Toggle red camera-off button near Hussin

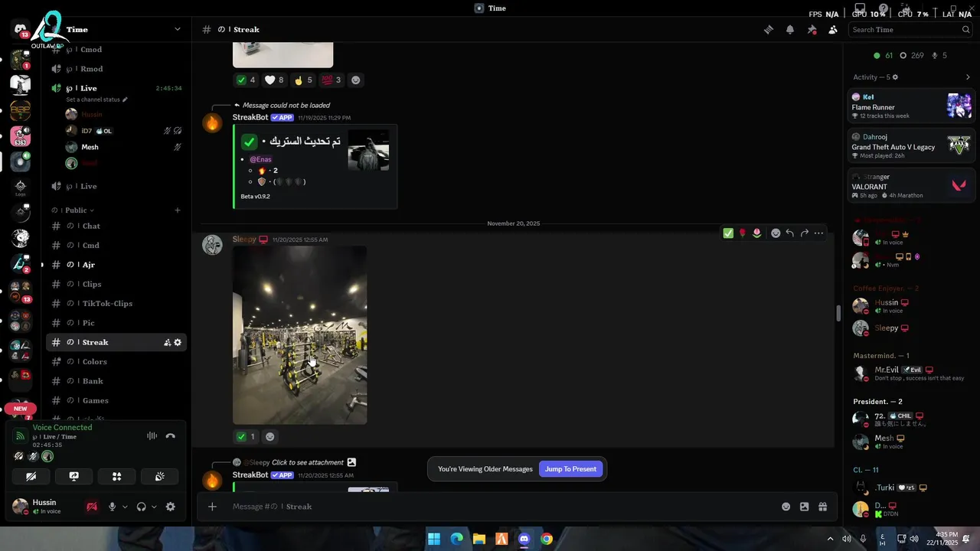(92, 507)
